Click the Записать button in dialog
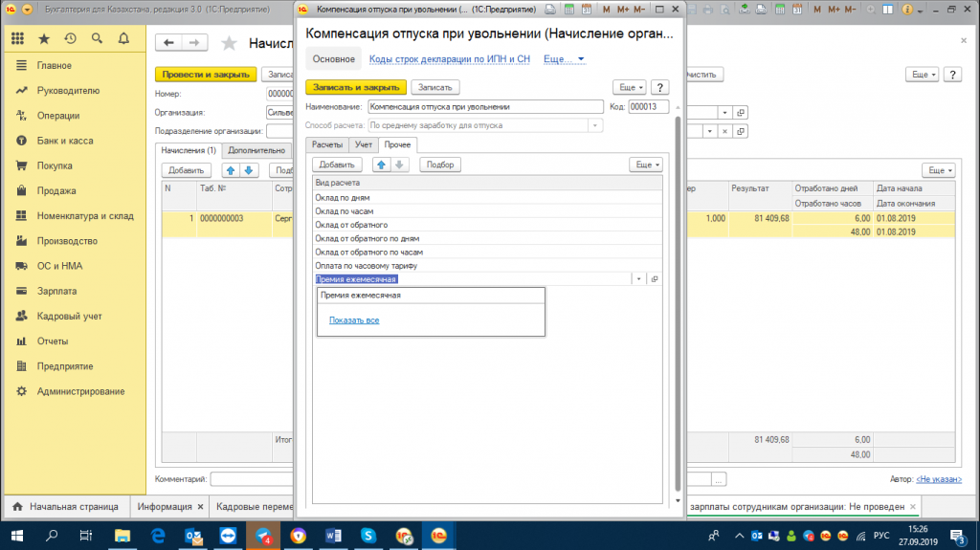980x550 pixels. tap(435, 87)
